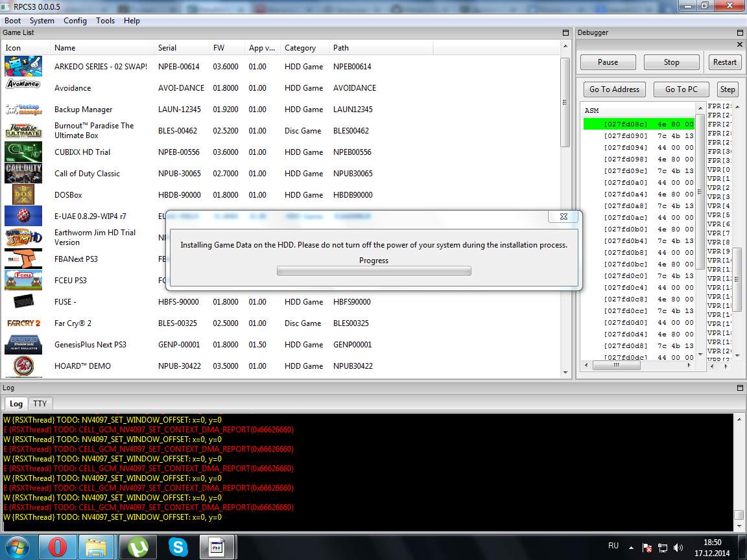
Task: Open the Boot menu
Action: [x=13, y=21]
